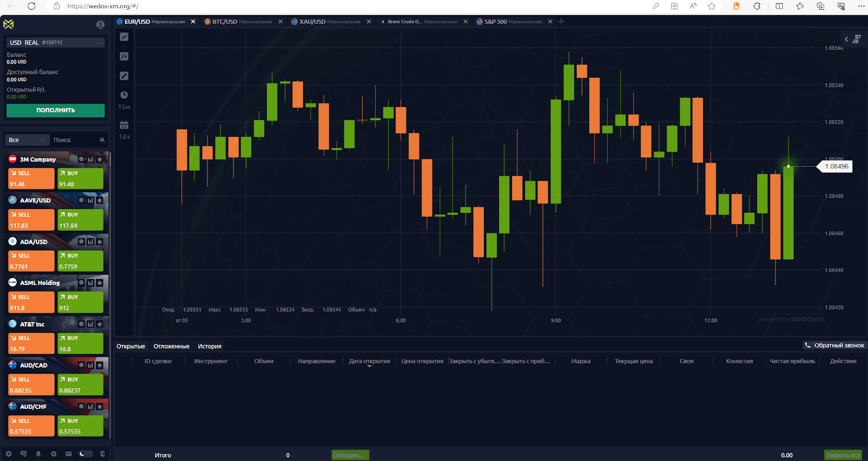Open the fx indicators tool

point(124,56)
